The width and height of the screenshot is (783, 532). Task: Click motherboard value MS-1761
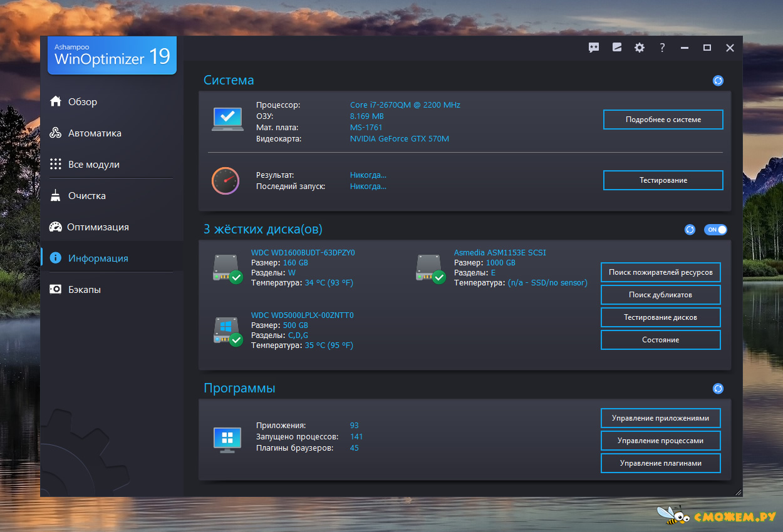coord(366,128)
